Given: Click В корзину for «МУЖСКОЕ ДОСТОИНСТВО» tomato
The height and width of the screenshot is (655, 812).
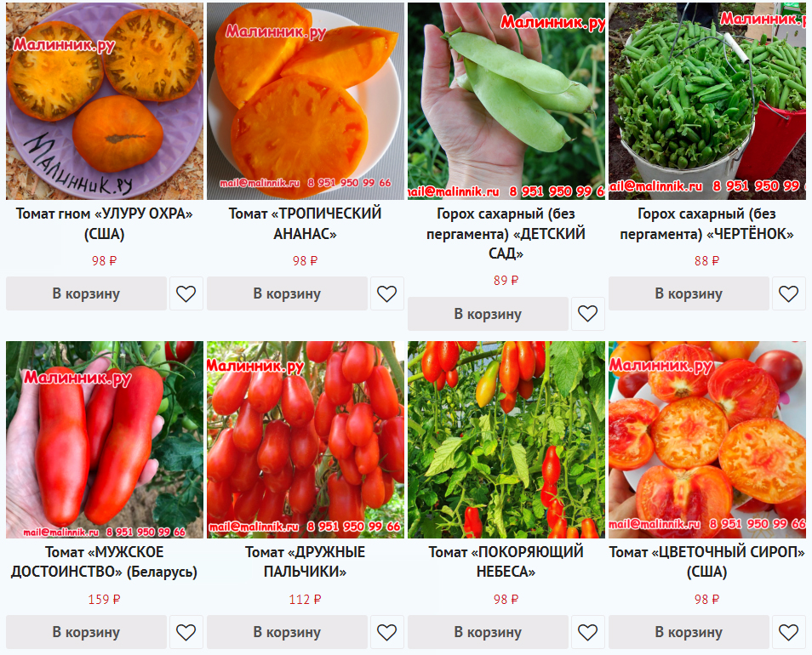Looking at the screenshot, I should 87,632.
